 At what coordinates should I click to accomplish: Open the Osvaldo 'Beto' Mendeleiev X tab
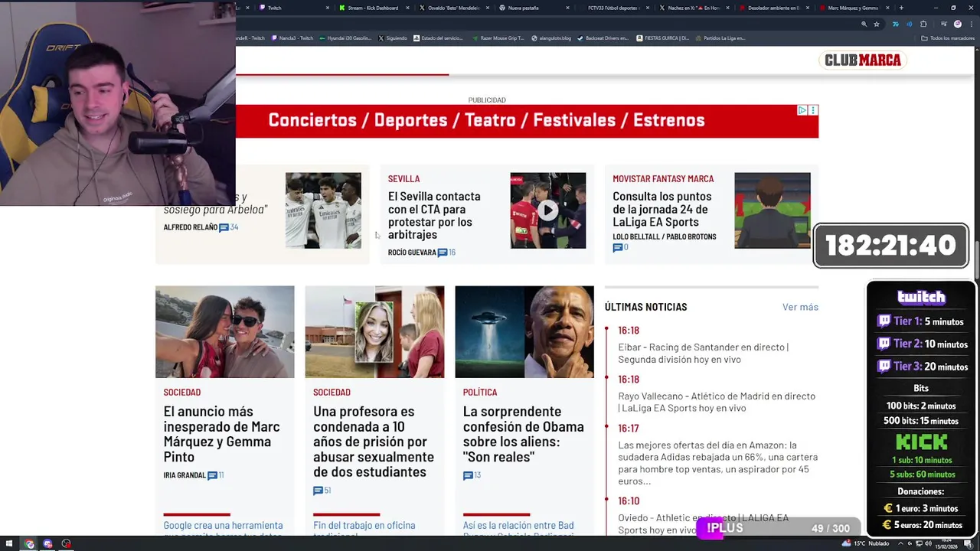[x=453, y=8]
